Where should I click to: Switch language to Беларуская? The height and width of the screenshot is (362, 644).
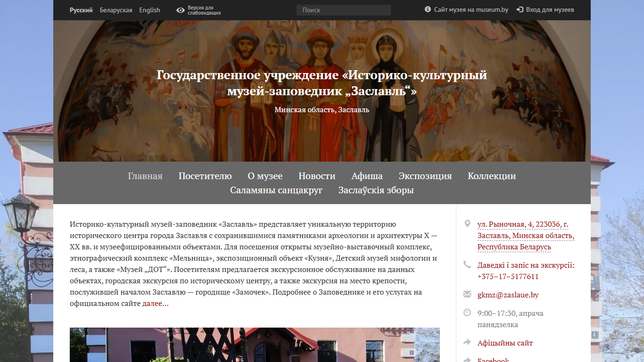[x=116, y=10]
